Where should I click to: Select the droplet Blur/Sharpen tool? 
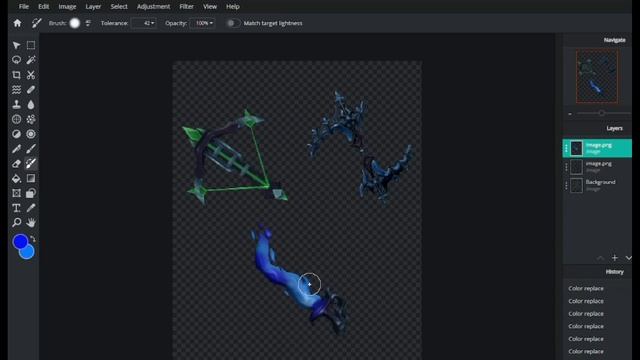tap(31, 104)
